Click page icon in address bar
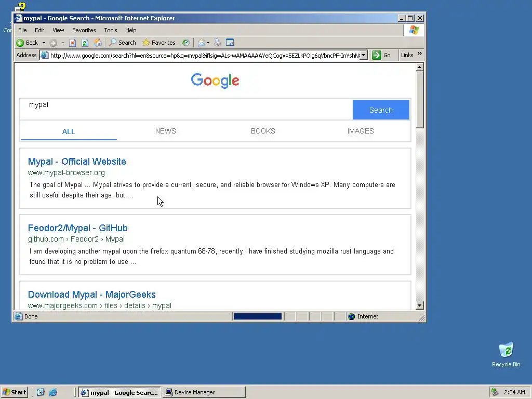 [x=45, y=55]
